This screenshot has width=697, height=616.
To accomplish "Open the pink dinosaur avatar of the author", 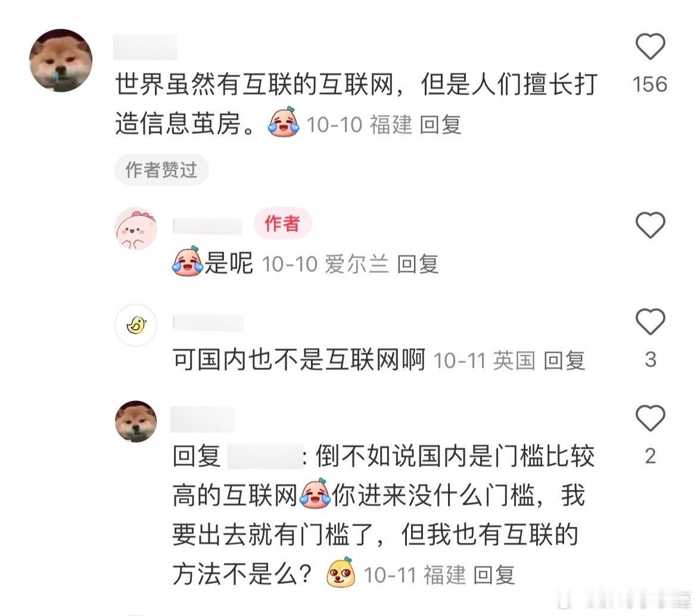I will (136, 228).
